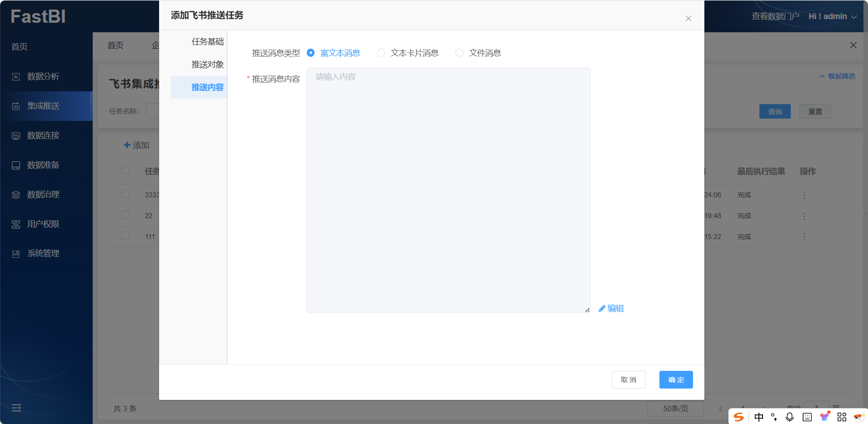This screenshot has width=868, height=424.
Task: Open the 50条/页 page size dropdown
Action: coord(675,409)
